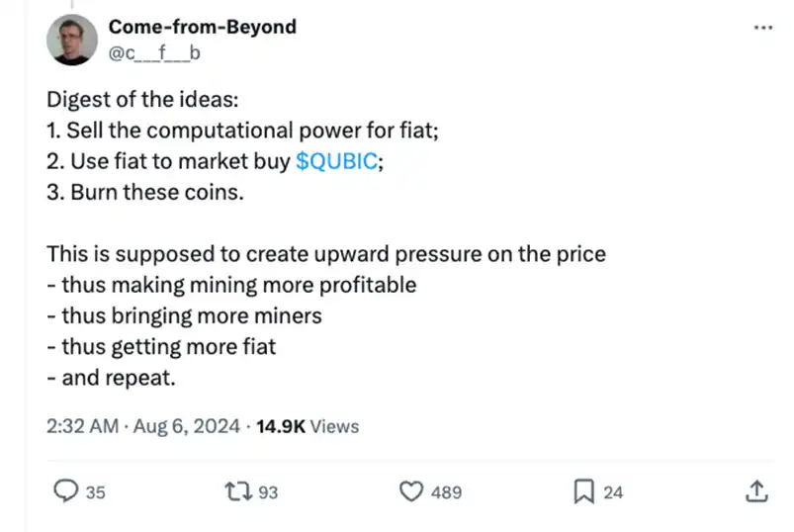Bookmark this tweet using the bookmark icon
The height and width of the screenshot is (532, 794).
click(x=585, y=490)
